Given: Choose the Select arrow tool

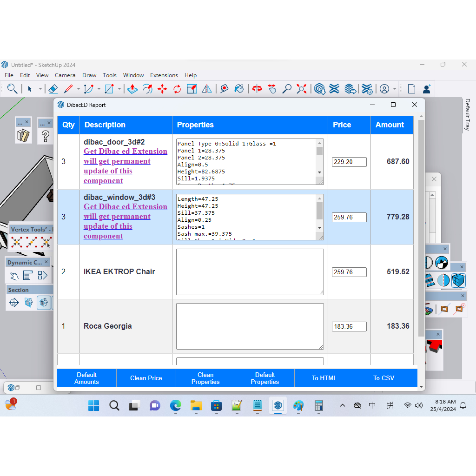Looking at the screenshot, I should 30,89.
